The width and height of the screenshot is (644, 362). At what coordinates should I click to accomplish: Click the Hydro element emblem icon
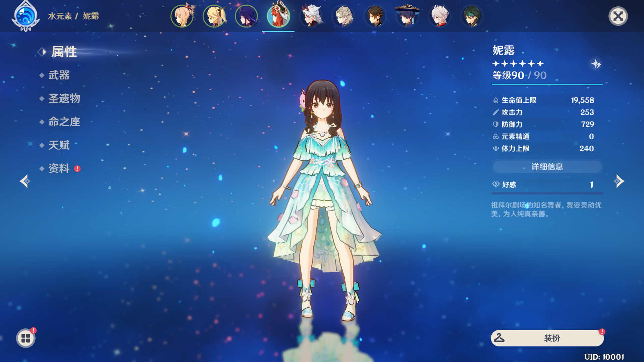click(x=25, y=16)
